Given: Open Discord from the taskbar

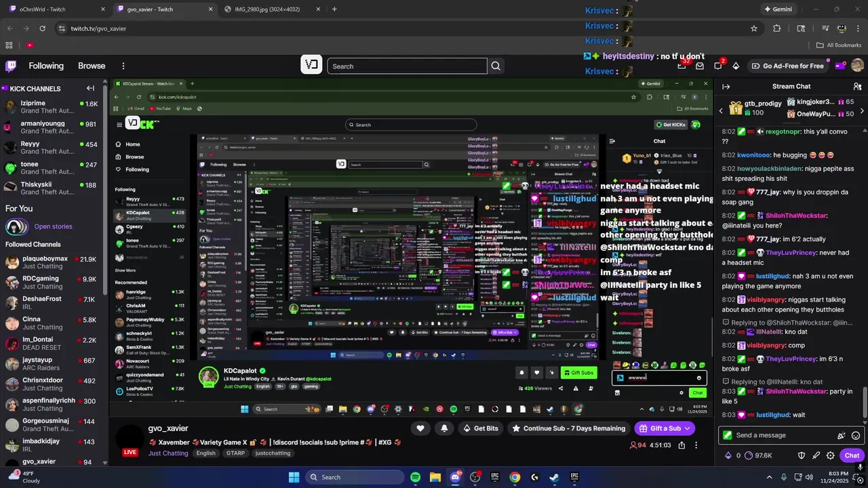Looking at the screenshot, I should point(455,477).
